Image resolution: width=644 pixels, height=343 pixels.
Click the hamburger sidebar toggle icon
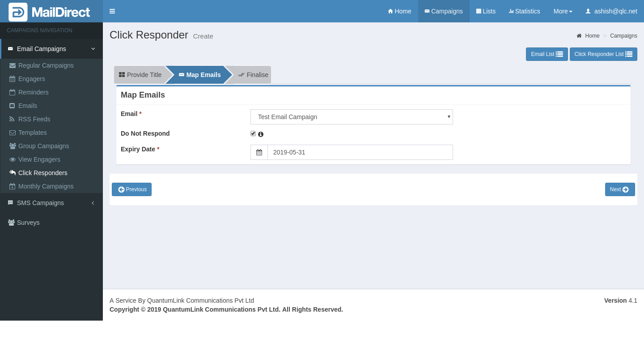(112, 11)
